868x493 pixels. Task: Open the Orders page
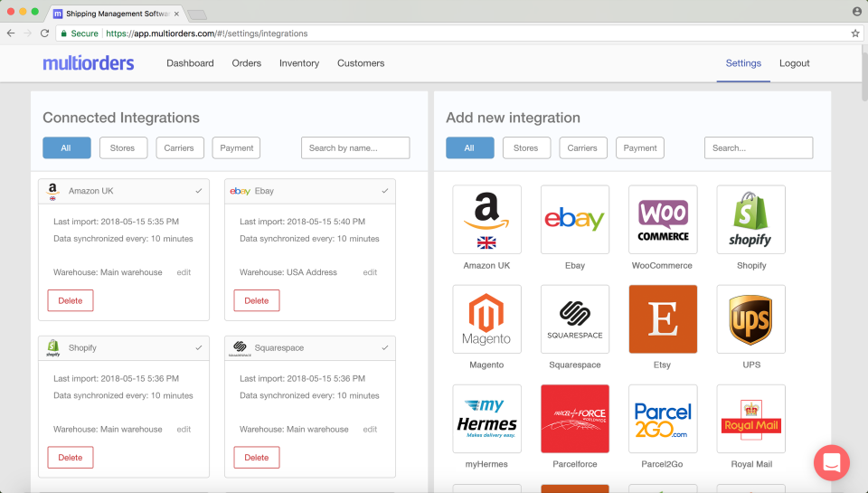(246, 63)
